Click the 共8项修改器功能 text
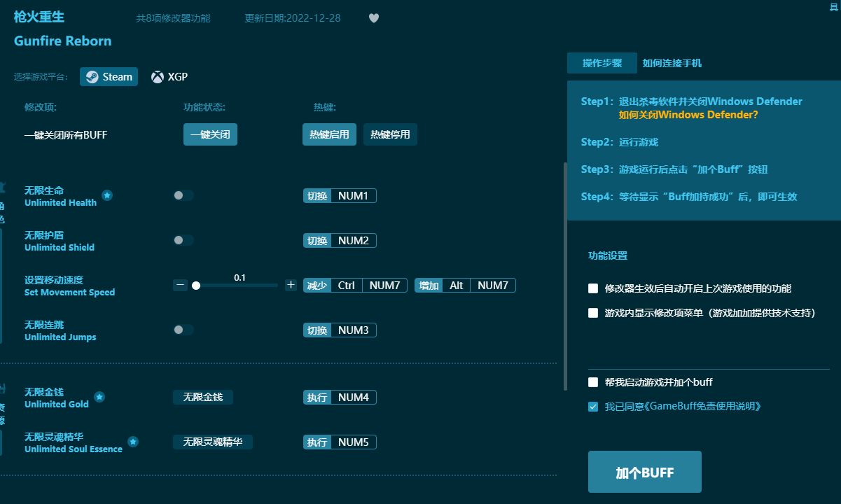The width and height of the screenshot is (841, 504). point(173,18)
